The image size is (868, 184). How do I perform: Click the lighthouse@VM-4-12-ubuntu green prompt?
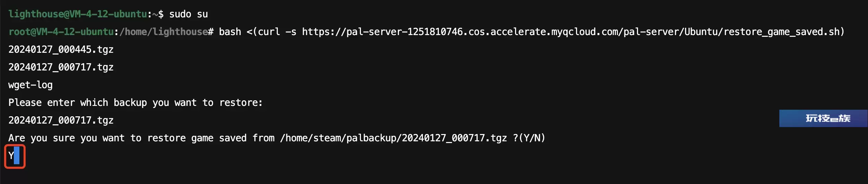(x=78, y=14)
